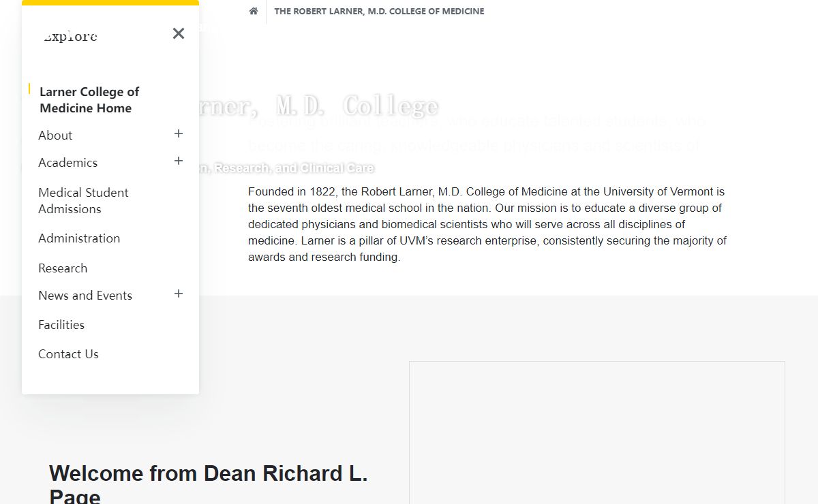The height and width of the screenshot is (504, 818).
Task: Close the Explore menu panel
Action: click(179, 33)
